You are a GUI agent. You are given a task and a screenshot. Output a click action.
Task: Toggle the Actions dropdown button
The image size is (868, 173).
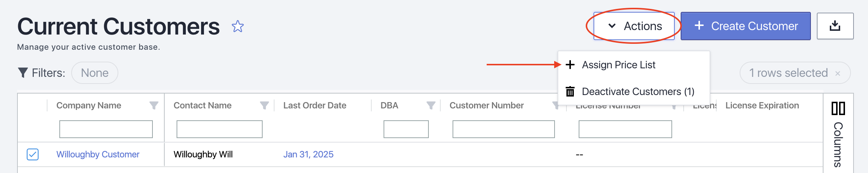[634, 26]
